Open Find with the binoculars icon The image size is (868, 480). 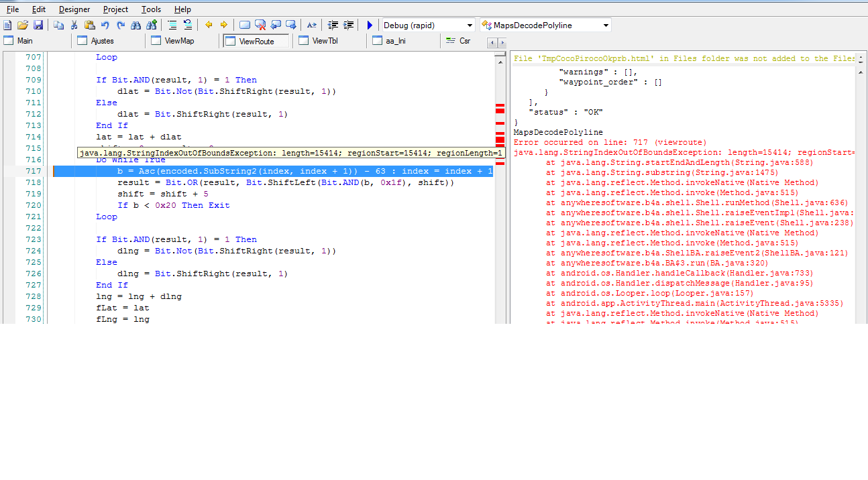click(136, 25)
